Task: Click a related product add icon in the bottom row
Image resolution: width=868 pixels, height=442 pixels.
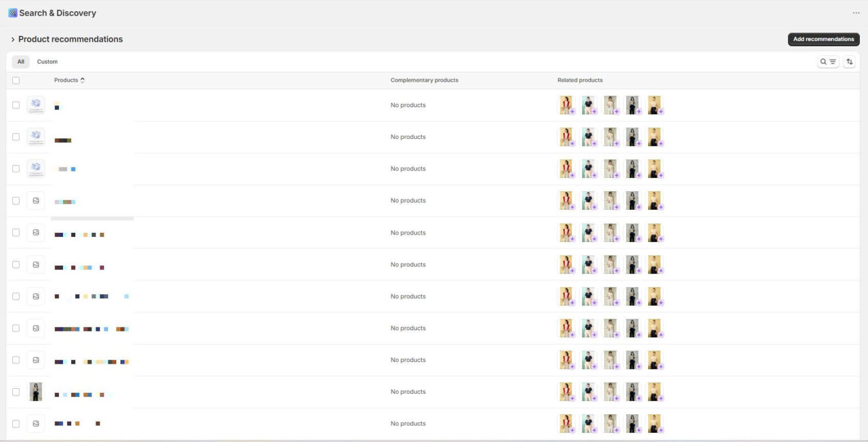Action: [573, 431]
